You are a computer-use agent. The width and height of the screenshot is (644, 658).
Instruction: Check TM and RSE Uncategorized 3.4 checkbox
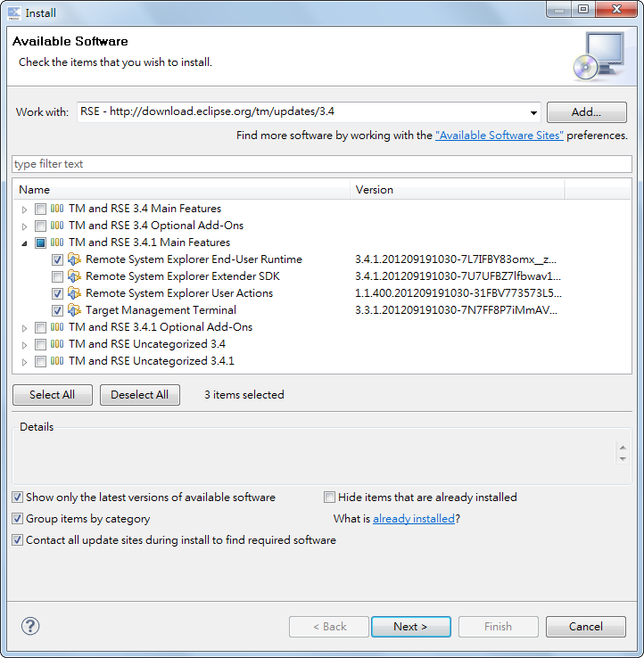click(x=40, y=344)
